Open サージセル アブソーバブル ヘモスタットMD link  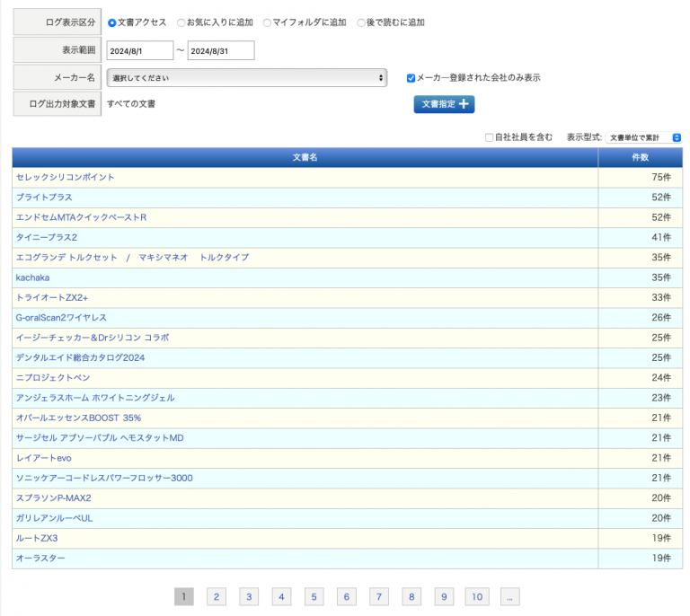point(100,438)
